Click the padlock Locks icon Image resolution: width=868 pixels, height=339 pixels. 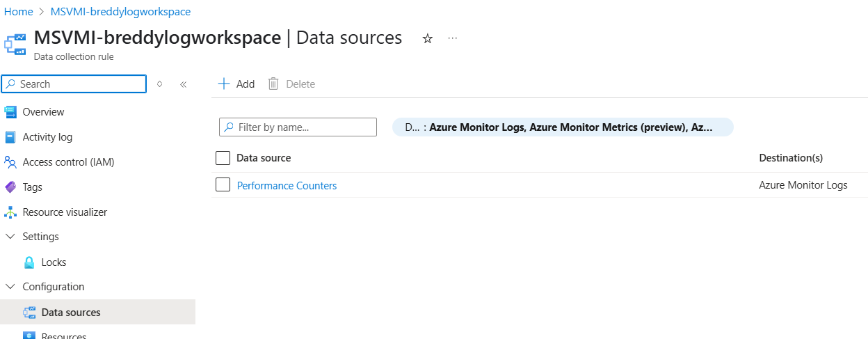click(29, 262)
